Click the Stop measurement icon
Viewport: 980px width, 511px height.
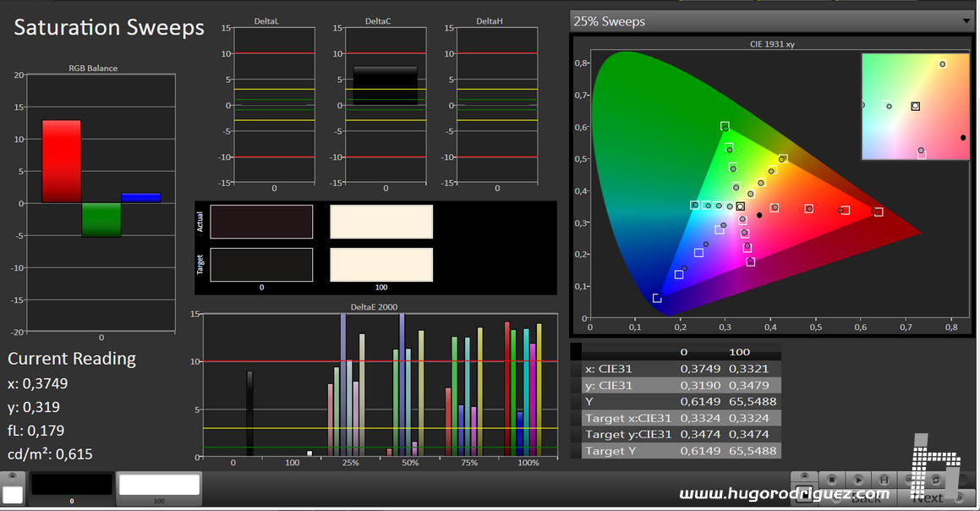click(832, 480)
